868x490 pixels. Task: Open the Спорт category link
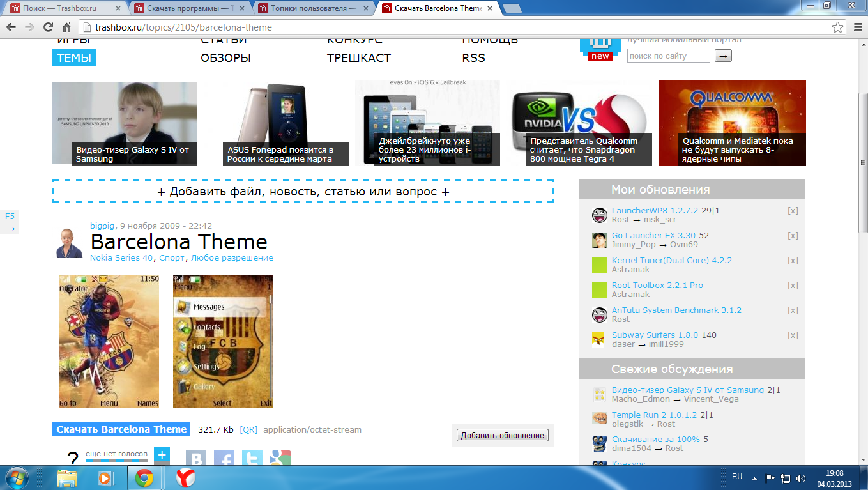click(172, 258)
